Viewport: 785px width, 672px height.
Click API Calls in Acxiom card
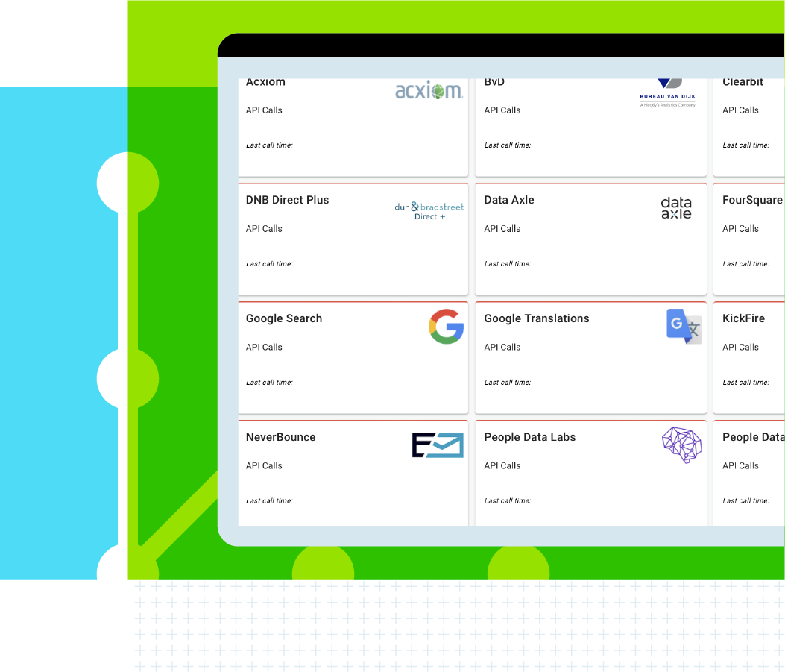264,110
